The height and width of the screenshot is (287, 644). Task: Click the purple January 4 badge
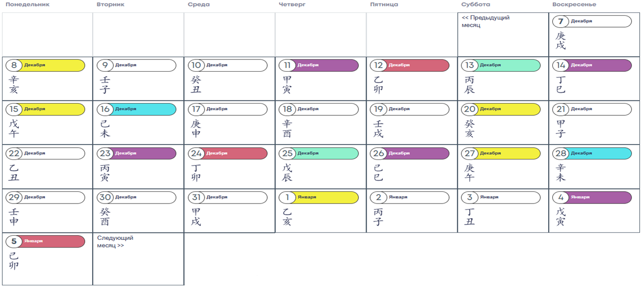[592, 197]
